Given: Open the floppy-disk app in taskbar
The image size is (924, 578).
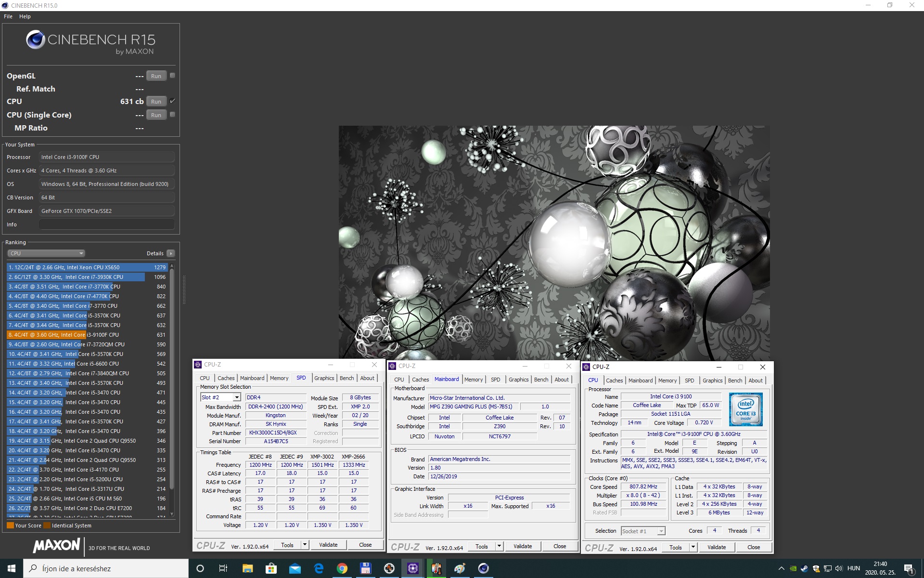Looking at the screenshot, I should coord(366,568).
